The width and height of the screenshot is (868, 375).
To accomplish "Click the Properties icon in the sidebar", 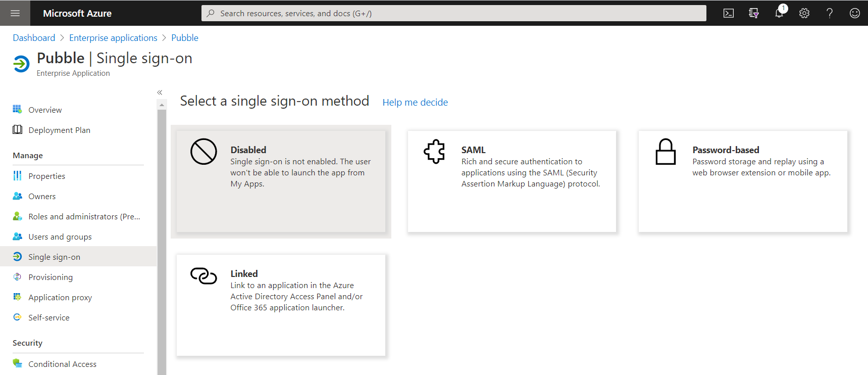I will click(17, 175).
